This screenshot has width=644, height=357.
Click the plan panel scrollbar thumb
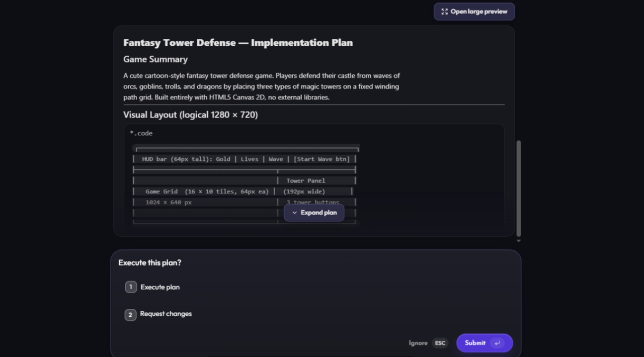(x=519, y=189)
